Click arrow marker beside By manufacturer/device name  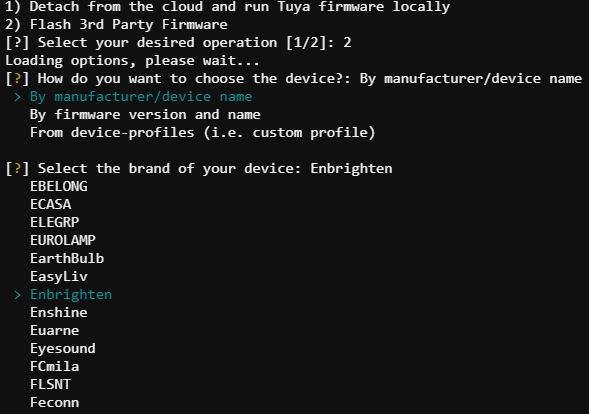pos(17,97)
